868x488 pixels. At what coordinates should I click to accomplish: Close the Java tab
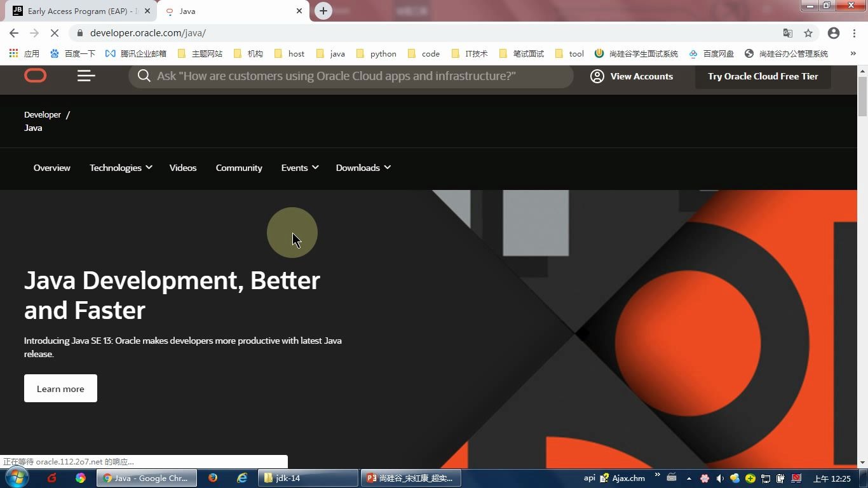[x=299, y=11]
